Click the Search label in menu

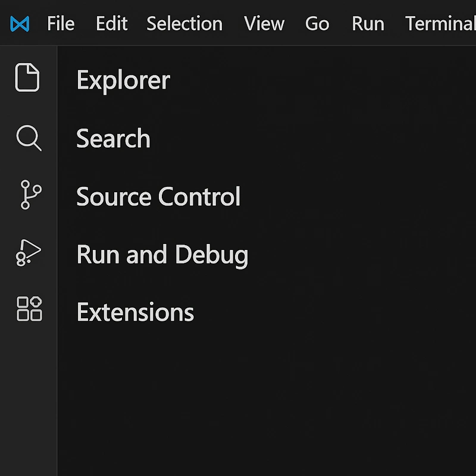coord(112,138)
